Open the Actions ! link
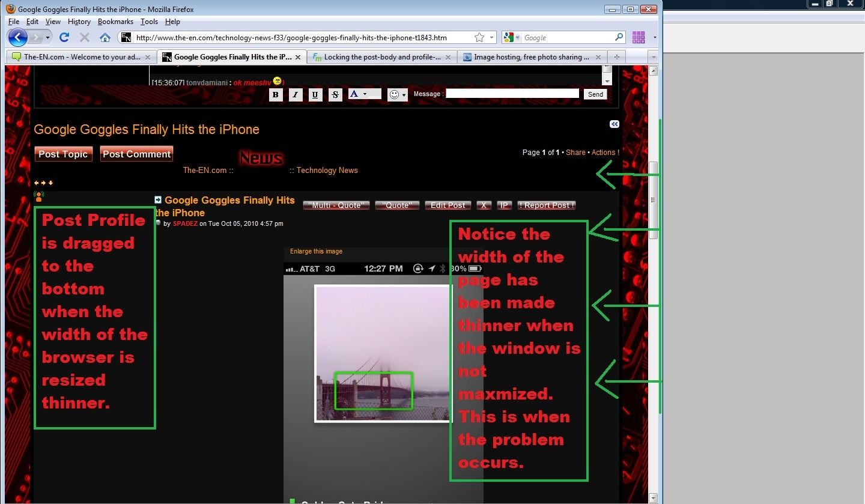 click(x=605, y=153)
